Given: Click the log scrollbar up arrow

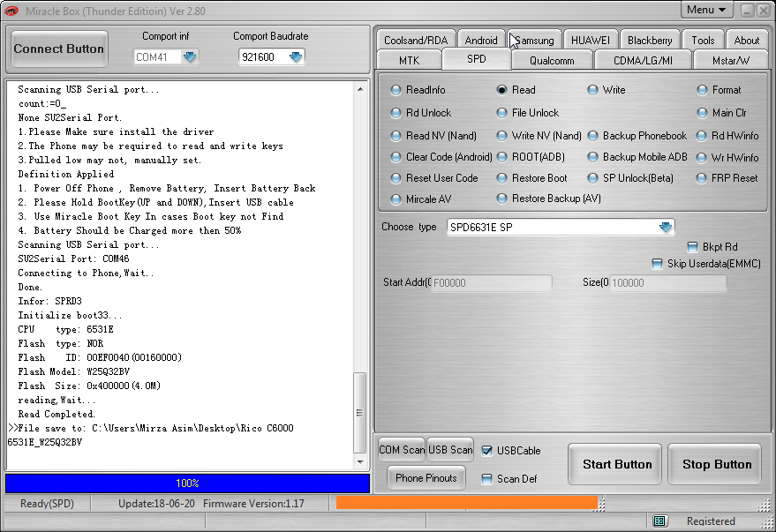Looking at the screenshot, I should (360, 89).
